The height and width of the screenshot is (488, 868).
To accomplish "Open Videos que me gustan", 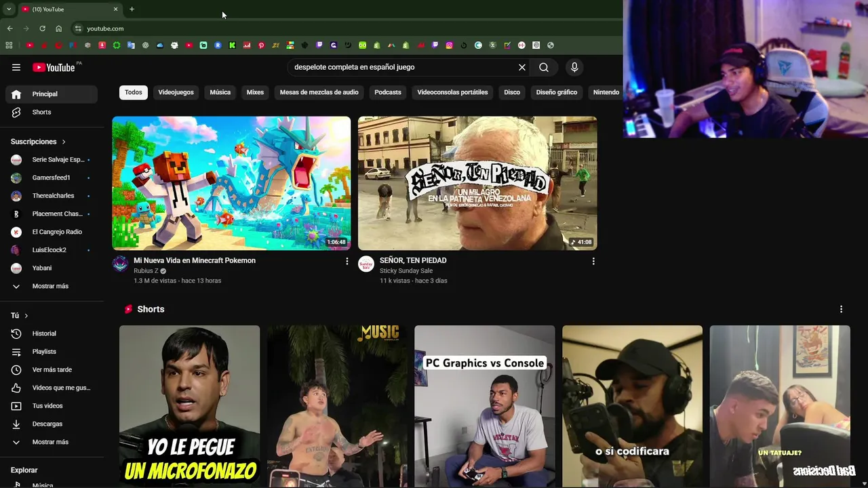I will pos(52,388).
